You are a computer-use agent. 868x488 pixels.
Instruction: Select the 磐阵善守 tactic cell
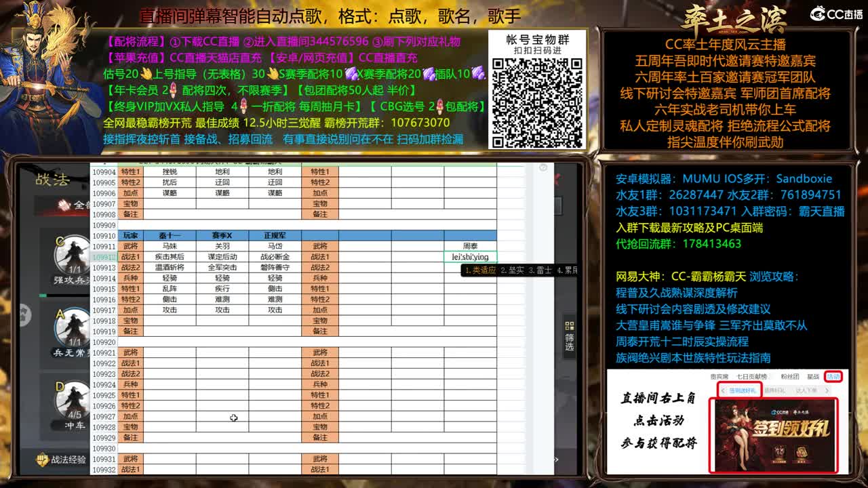click(x=275, y=268)
